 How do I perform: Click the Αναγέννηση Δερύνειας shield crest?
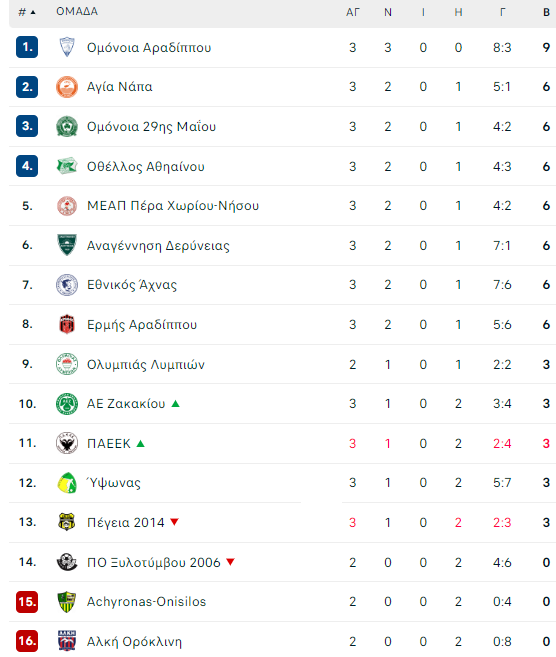[x=67, y=245]
